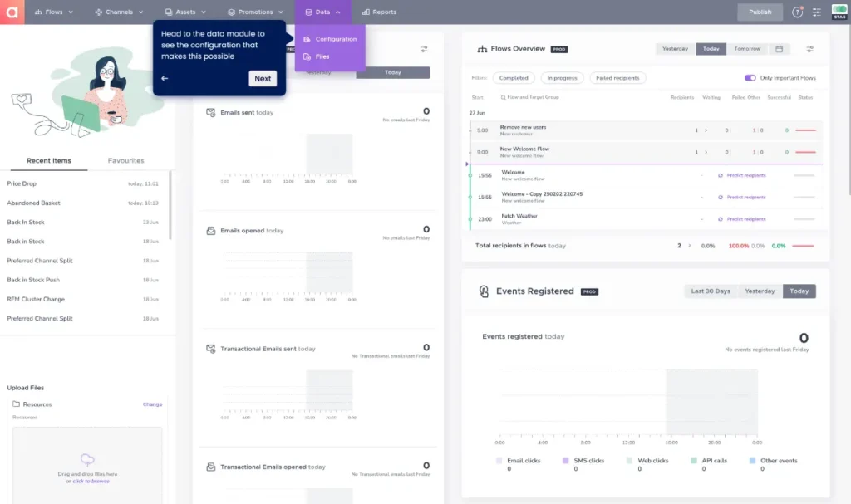The width and height of the screenshot is (851, 504).
Task: Expand the Flows dropdown menu
Action: click(54, 12)
